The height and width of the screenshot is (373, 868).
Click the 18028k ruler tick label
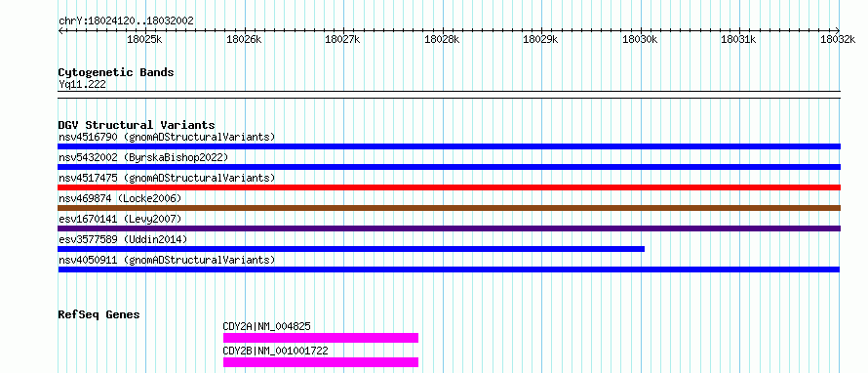point(442,39)
